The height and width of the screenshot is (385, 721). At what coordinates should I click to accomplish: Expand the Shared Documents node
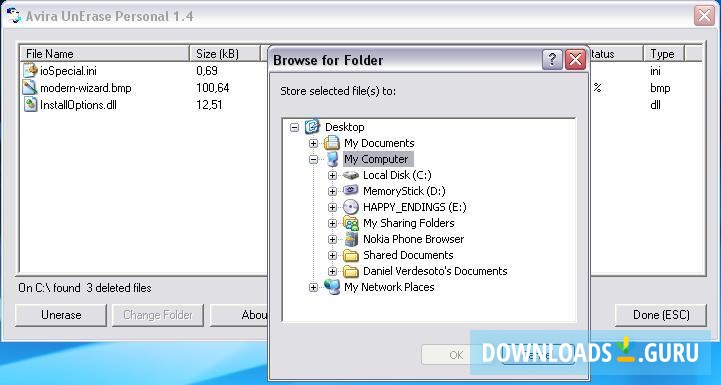[x=332, y=256]
